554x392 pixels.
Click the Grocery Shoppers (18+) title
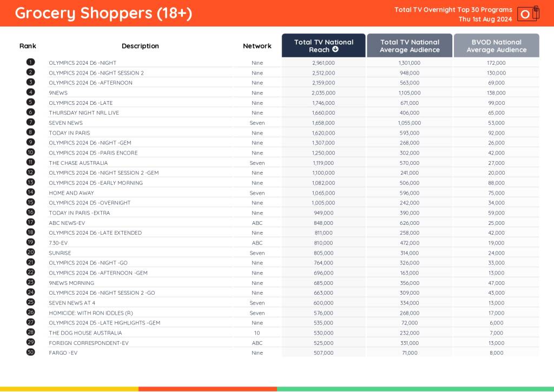pyautogui.click(x=103, y=14)
